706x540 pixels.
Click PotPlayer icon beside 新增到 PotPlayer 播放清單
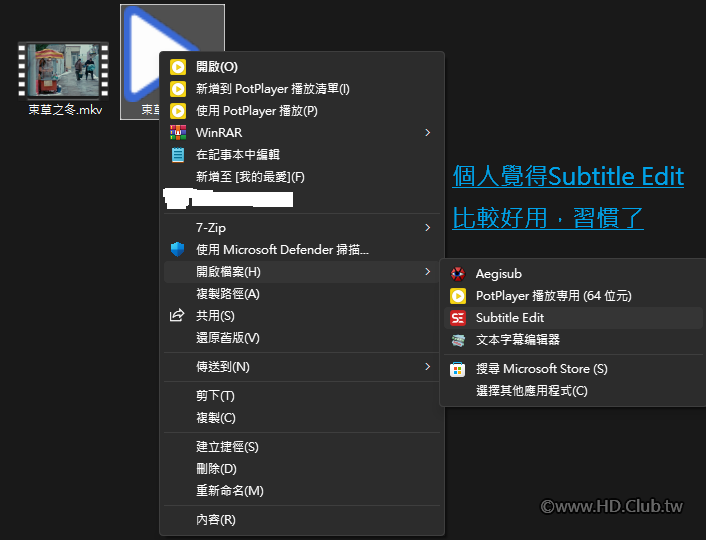[x=178, y=89]
